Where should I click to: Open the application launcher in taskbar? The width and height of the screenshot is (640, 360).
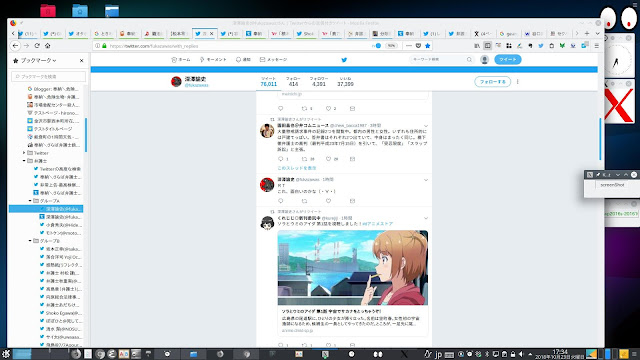tap(6, 354)
